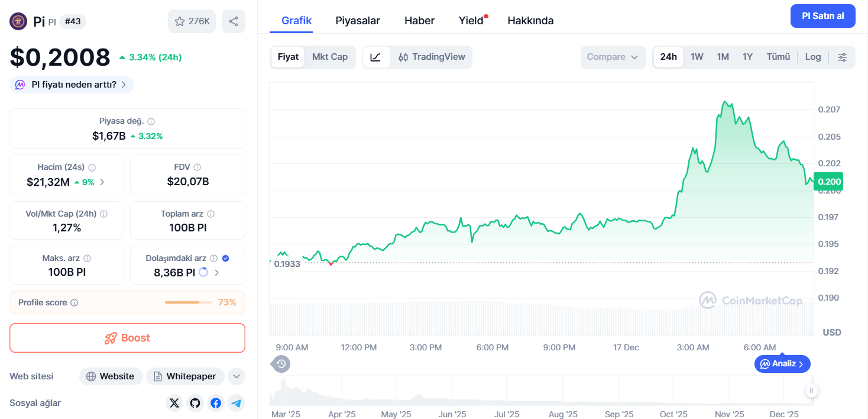Toggle chart to Mkt Cap
Viewport: 868px width, 419px height.
tap(330, 57)
